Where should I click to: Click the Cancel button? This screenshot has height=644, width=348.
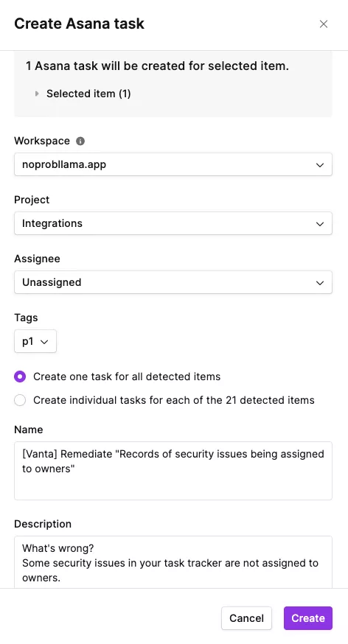click(x=246, y=618)
